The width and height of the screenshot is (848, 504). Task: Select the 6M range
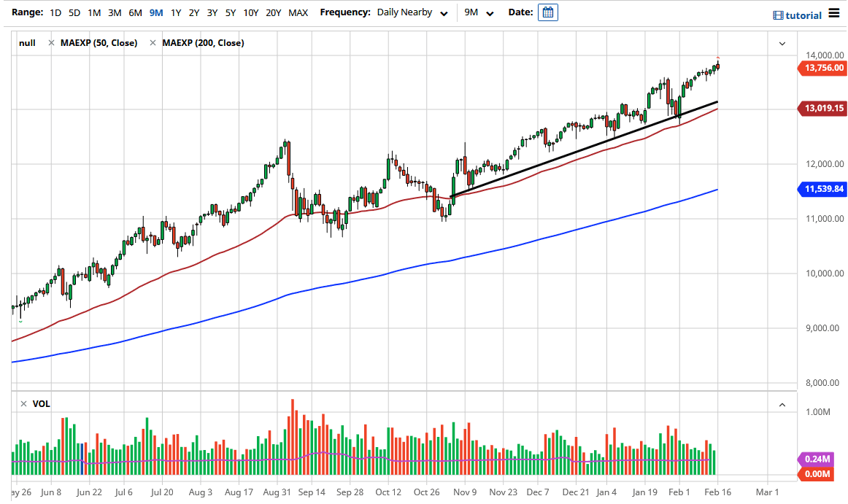click(134, 12)
